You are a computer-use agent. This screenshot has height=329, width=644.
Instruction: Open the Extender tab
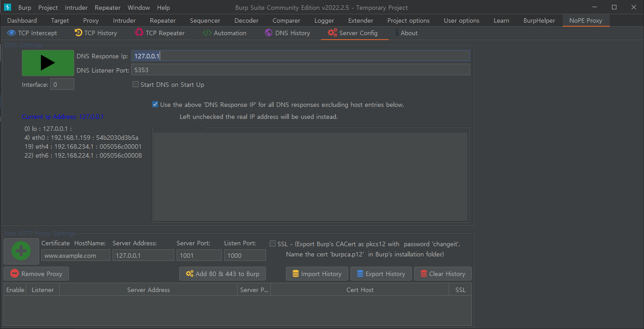(361, 20)
